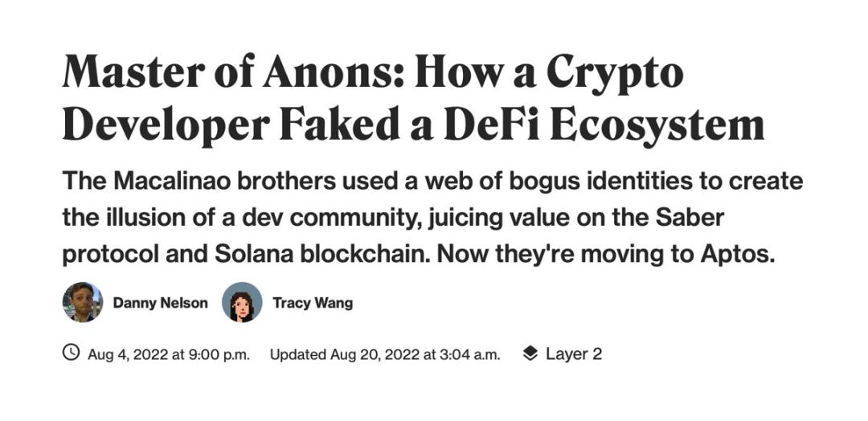
Task: Click the word "Crypto" in the headline
Action: (616, 74)
